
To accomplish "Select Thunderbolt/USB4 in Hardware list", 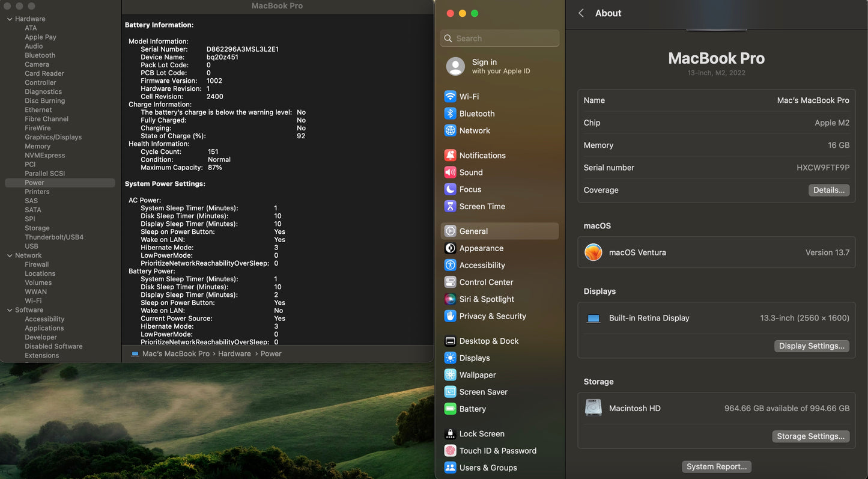I will (x=54, y=237).
